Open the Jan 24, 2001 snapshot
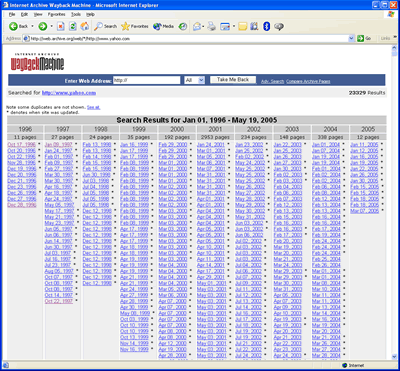This screenshot has width=400, height=371. pyautogui.click(x=211, y=145)
